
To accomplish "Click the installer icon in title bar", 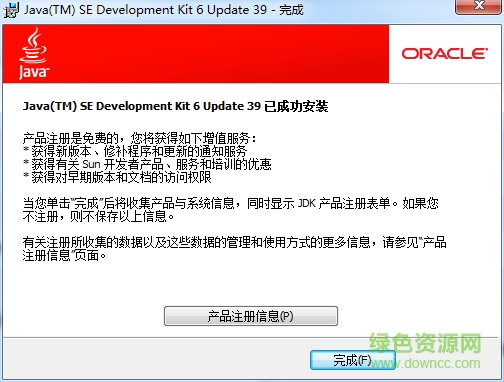I will [12, 10].
